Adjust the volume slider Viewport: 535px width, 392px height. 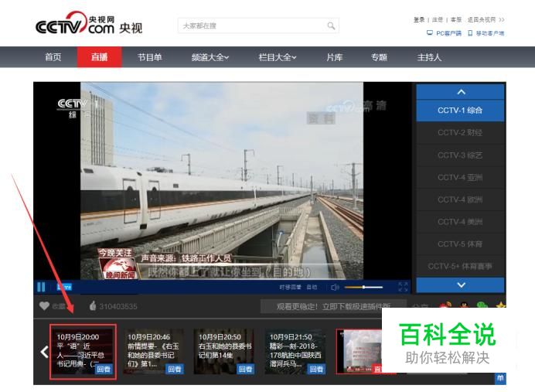363,288
